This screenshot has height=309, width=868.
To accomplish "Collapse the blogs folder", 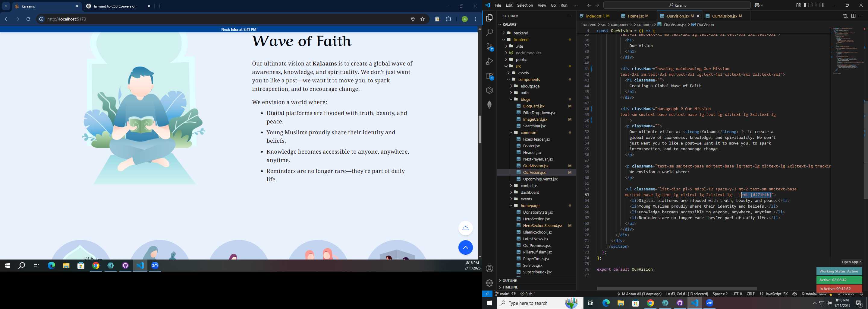I will [536, 99].
